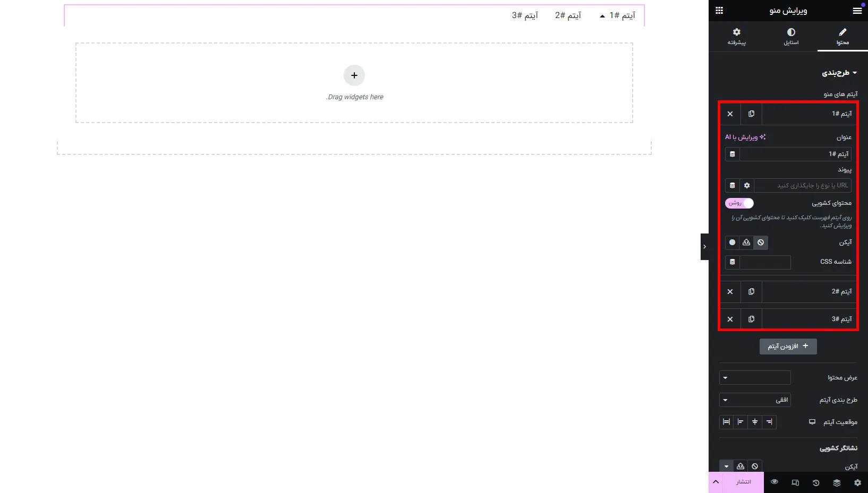
Task: Collapse the editor panel with the side arrow
Action: click(x=704, y=247)
